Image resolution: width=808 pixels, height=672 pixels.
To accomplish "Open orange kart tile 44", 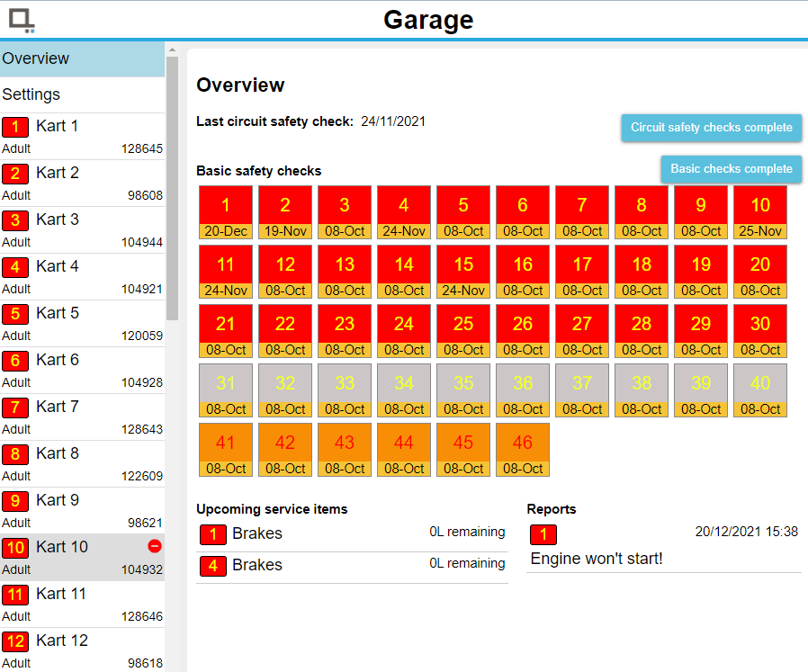I will (x=404, y=450).
